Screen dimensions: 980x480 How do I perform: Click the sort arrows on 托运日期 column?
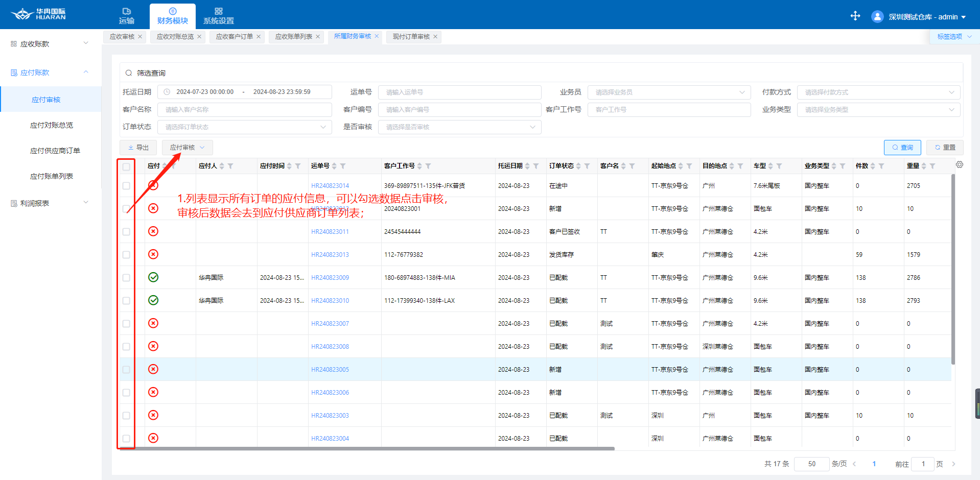[x=527, y=166]
